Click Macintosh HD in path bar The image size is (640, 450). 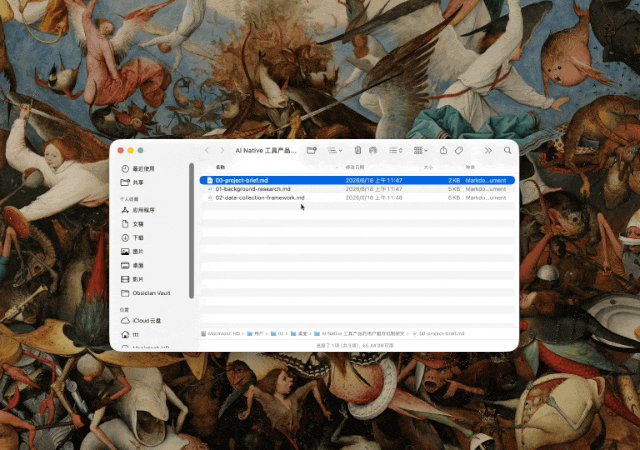tap(220, 334)
